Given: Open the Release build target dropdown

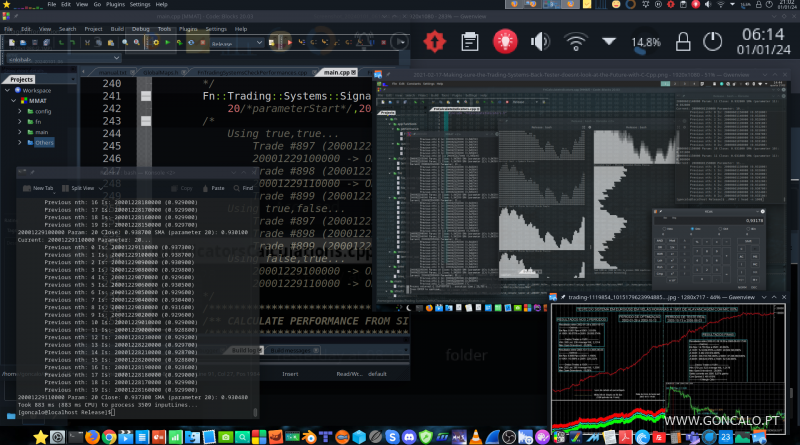Looking at the screenshot, I should pos(237,44).
